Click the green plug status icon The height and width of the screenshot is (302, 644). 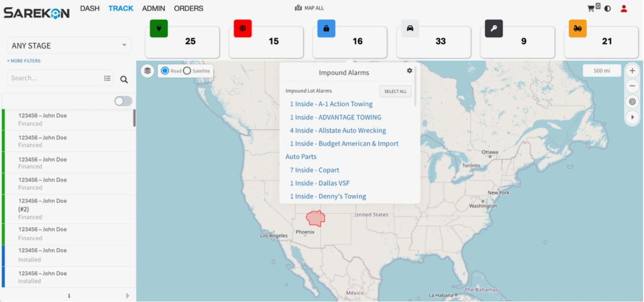[159, 29]
